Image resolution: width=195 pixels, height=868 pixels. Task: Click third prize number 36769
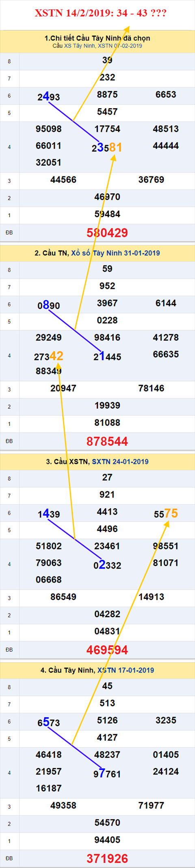tap(151, 180)
